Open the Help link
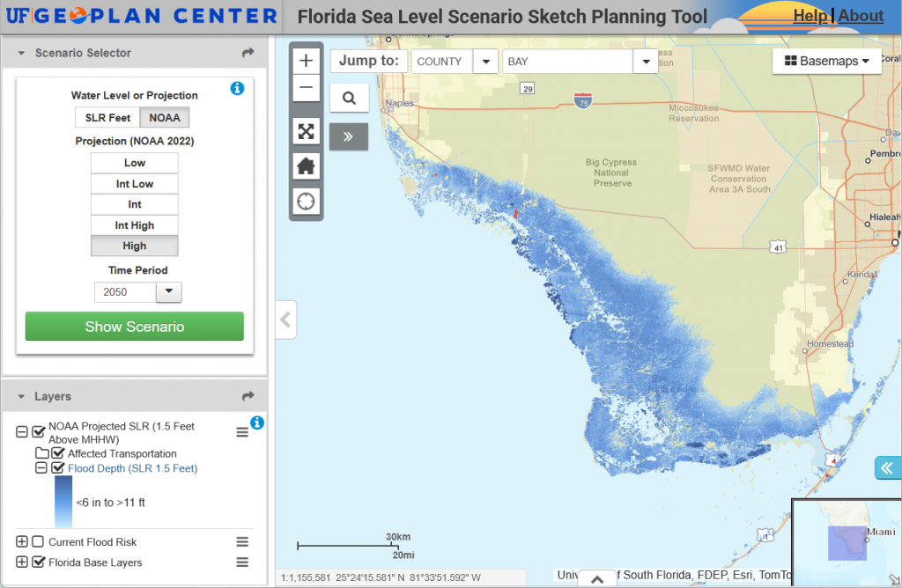This screenshot has height=588, width=902. [x=810, y=16]
